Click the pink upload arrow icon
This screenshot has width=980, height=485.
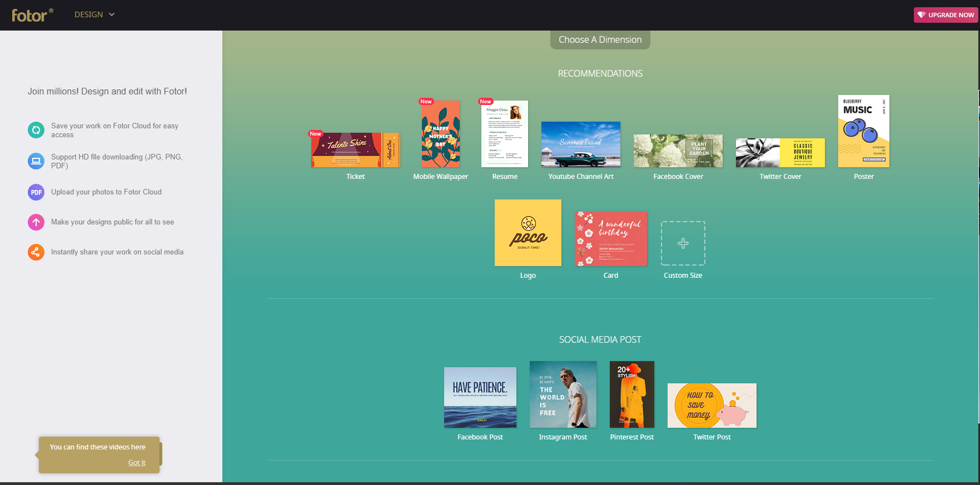pos(36,222)
